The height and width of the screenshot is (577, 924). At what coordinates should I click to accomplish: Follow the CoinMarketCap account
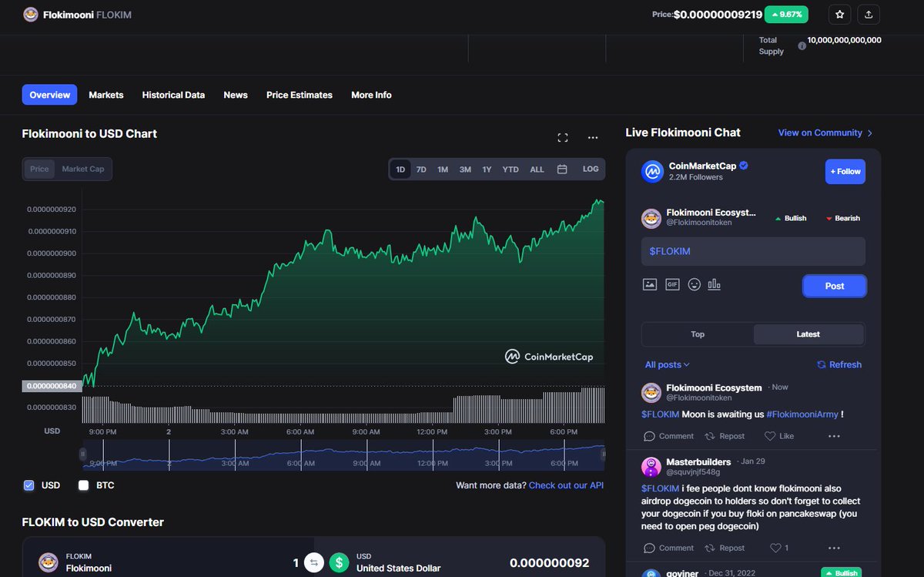(845, 171)
